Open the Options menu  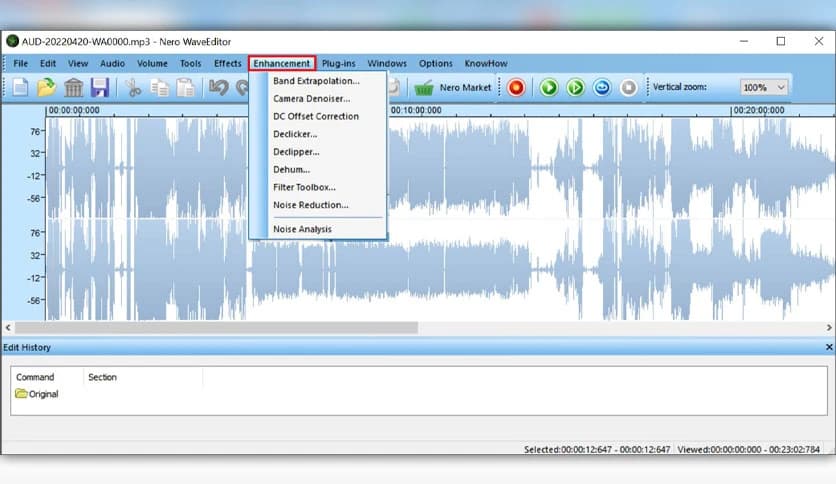pos(436,63)
